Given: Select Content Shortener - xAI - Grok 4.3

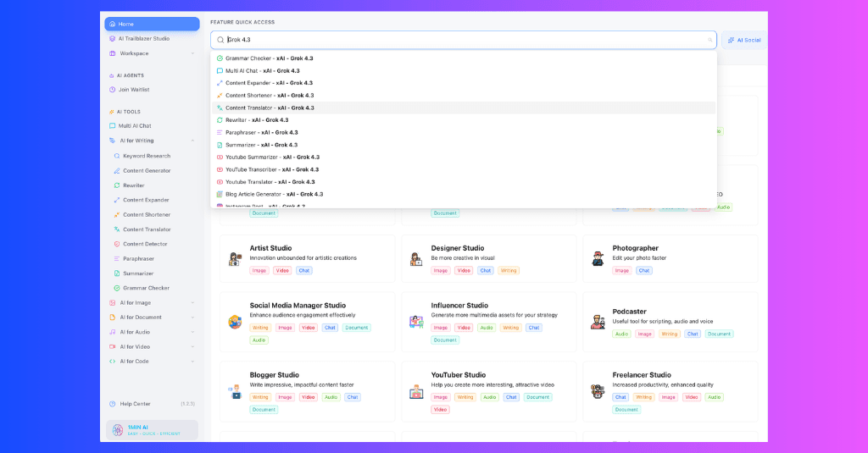Looking at the screenshot, I should [x=464, y=95].
